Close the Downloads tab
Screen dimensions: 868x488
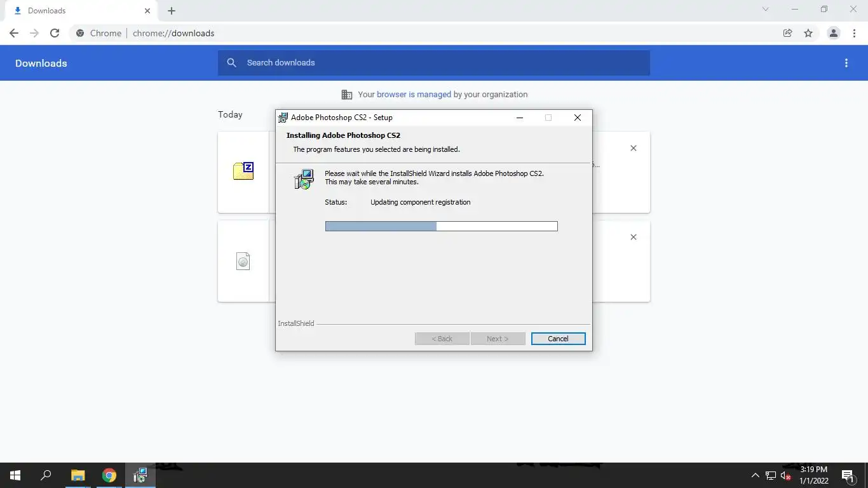147,11
